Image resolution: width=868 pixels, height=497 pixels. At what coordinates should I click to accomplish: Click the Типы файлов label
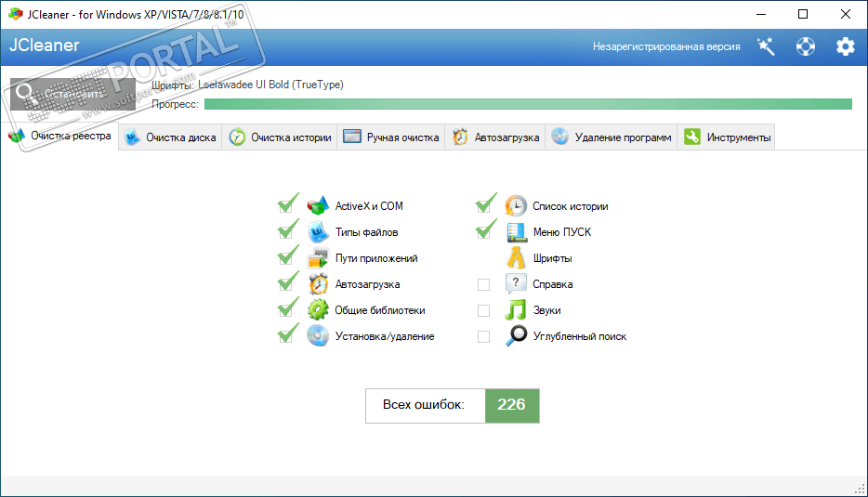pos(366,232)
